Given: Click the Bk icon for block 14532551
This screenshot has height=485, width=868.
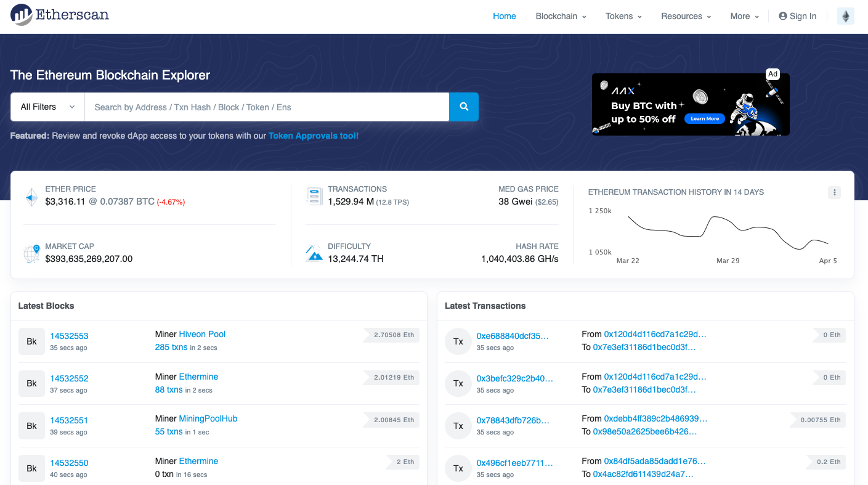Looking at the screenshot, I should 31,426.
